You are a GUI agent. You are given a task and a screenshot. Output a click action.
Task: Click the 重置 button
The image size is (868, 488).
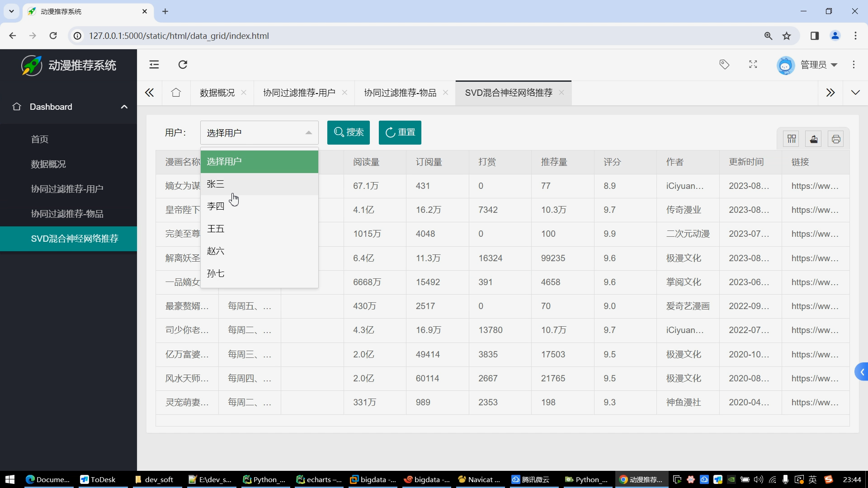tap(400, 132)
